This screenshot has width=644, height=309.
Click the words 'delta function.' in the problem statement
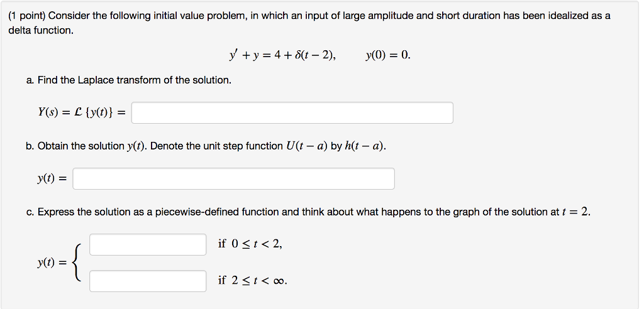[x=41, y=31]
